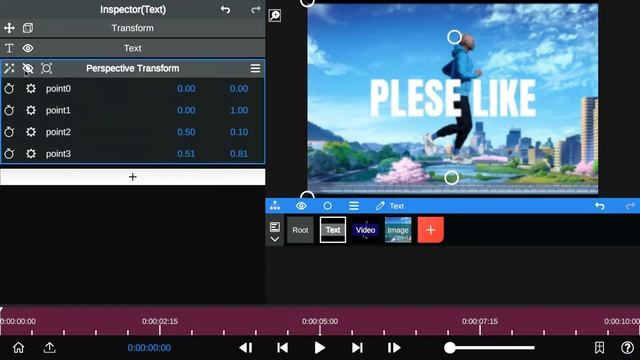Click the circle icon in blue toolbar
The width and height of the screenshot is (640, 360).
pyautogui.click(x=327, y=206)
